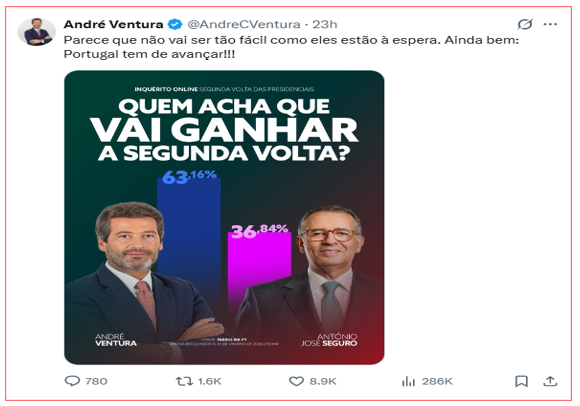The width and height of the screenshot is (580, 406).
Task: Click the reply speech bubble icon
Action: pyautogui.click(x=72, y=381)
